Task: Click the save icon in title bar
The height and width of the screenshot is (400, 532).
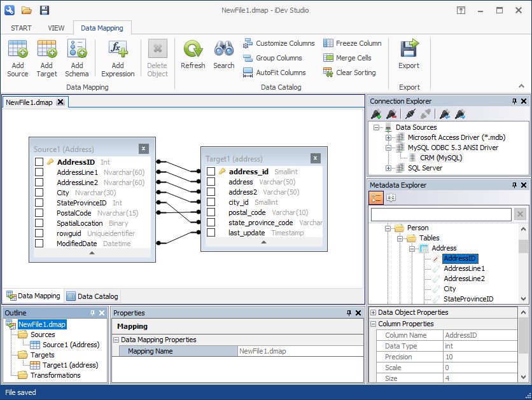Action: pyautogui.click(x=44, y=10)
